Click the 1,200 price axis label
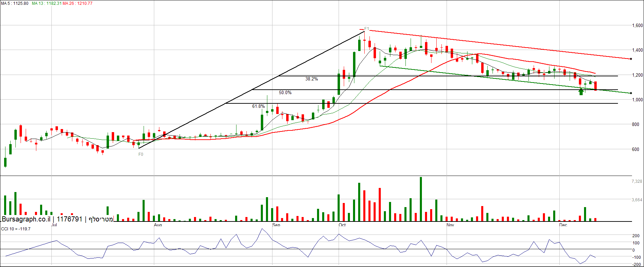Viewport: 644px width, 267px height. coord(637,75)
